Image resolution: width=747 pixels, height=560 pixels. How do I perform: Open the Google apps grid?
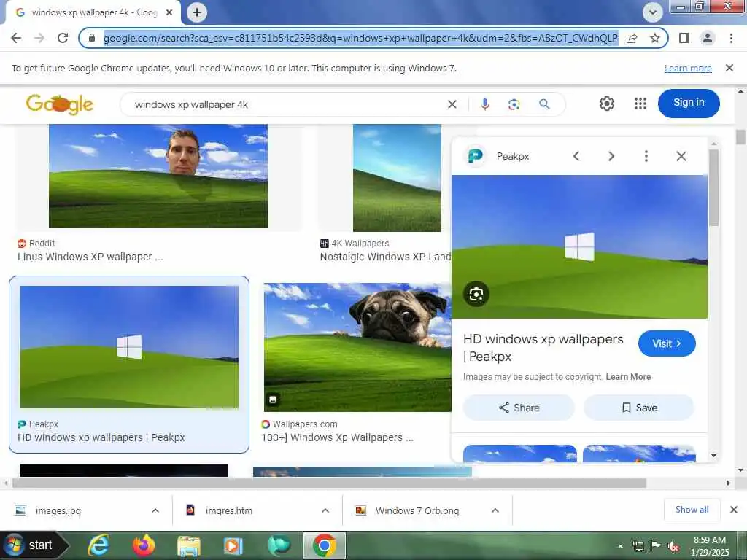[640, 104]
